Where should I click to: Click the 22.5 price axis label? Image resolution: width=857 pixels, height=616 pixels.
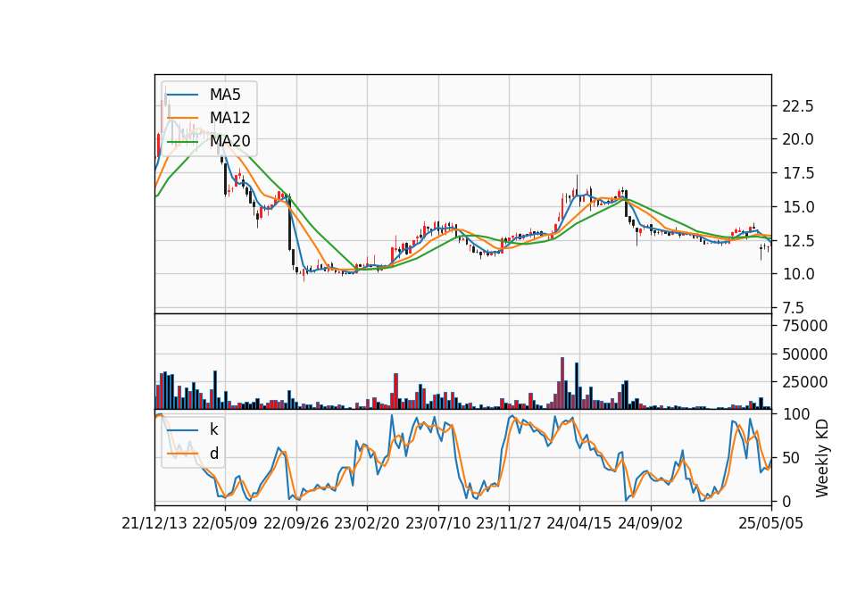(x=798, y=105)
